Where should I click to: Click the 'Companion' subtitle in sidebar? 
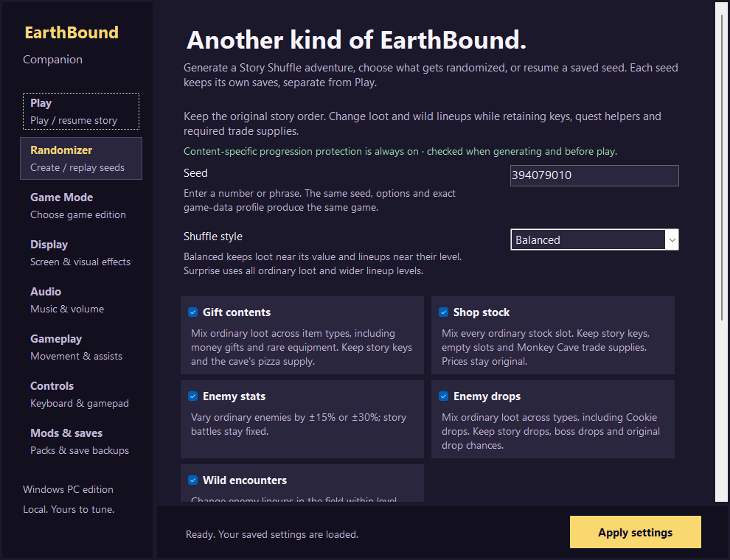pos(52,60)
